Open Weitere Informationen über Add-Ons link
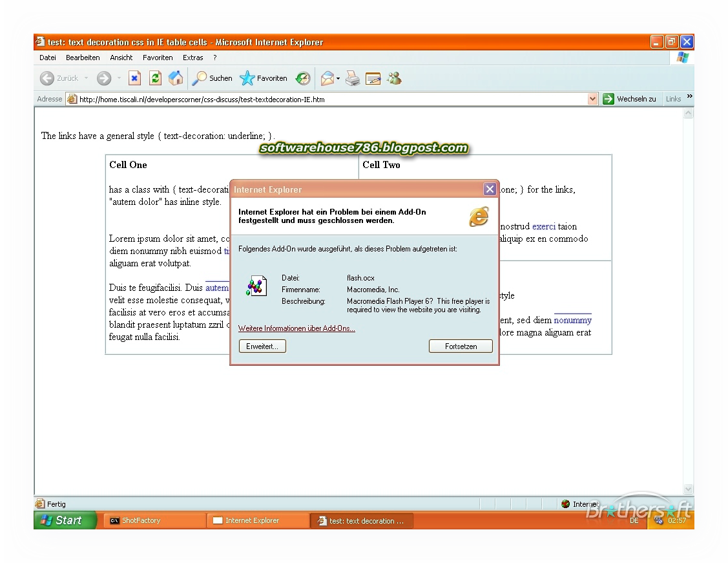 coord(296,328)
